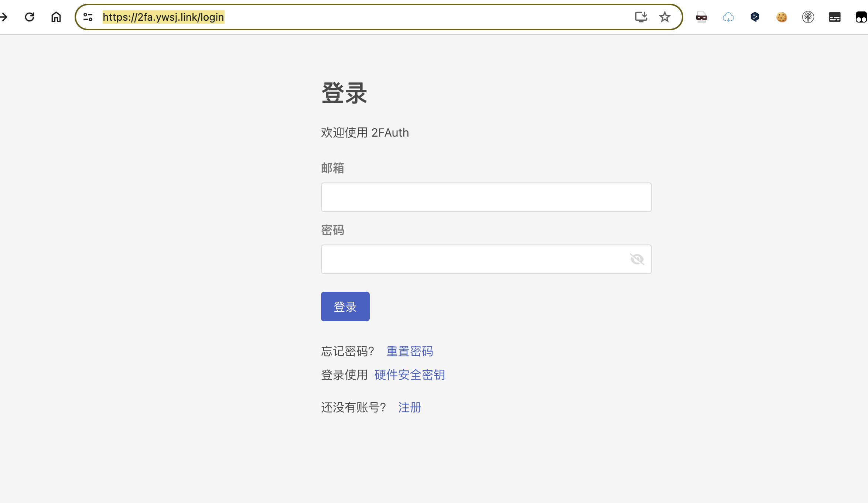Sign in using 硬件安全密钥 link
The image size is (868, 503).
410,375
